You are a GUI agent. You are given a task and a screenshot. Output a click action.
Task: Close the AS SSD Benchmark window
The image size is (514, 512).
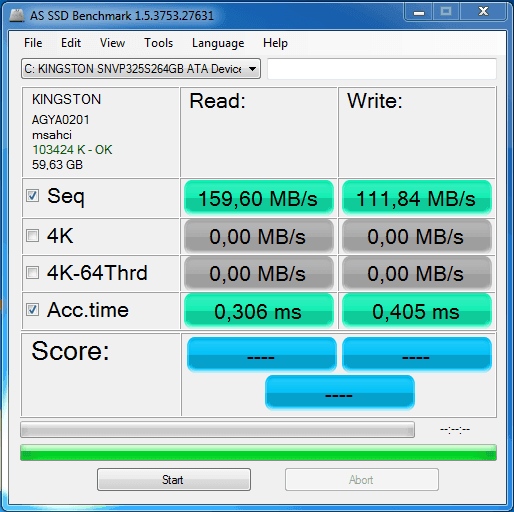483,12
